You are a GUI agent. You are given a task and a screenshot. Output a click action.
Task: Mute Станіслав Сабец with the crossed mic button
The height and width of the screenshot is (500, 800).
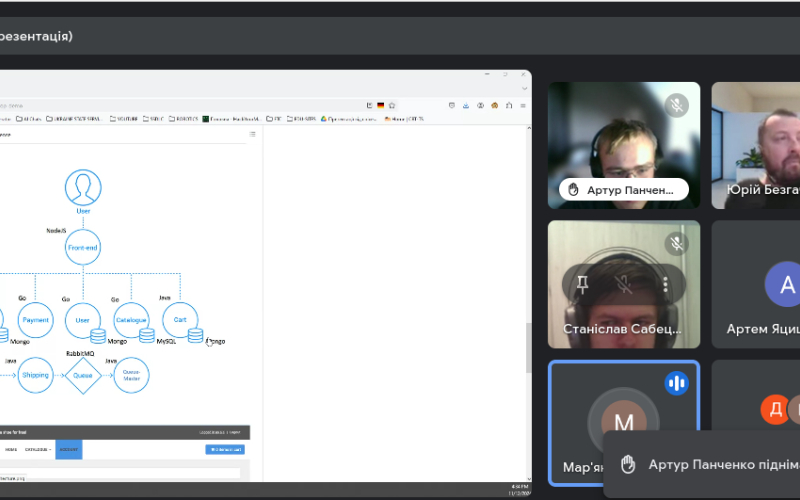click(623, 284)
